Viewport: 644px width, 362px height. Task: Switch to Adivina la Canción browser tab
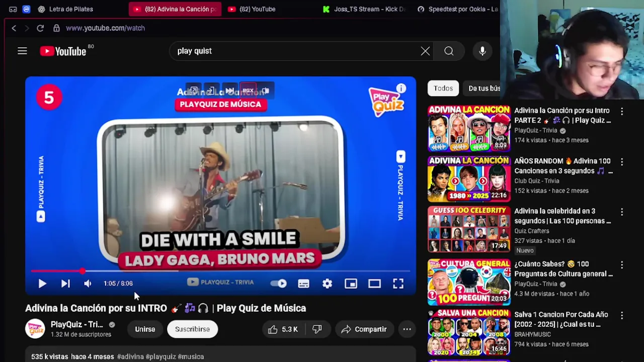point(175,9)
